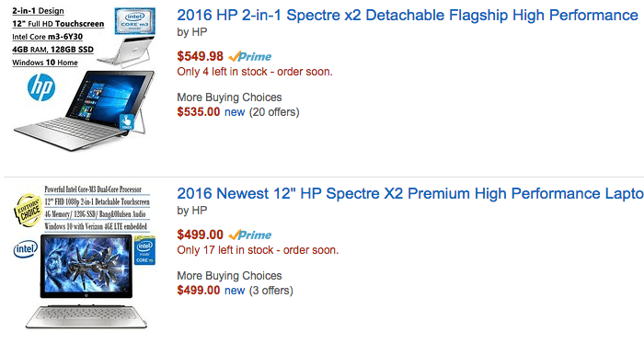Viewport: 644px width, 355px height.
Task: Click the blue HP logo in first product image
Action: [x=41, y=87]
